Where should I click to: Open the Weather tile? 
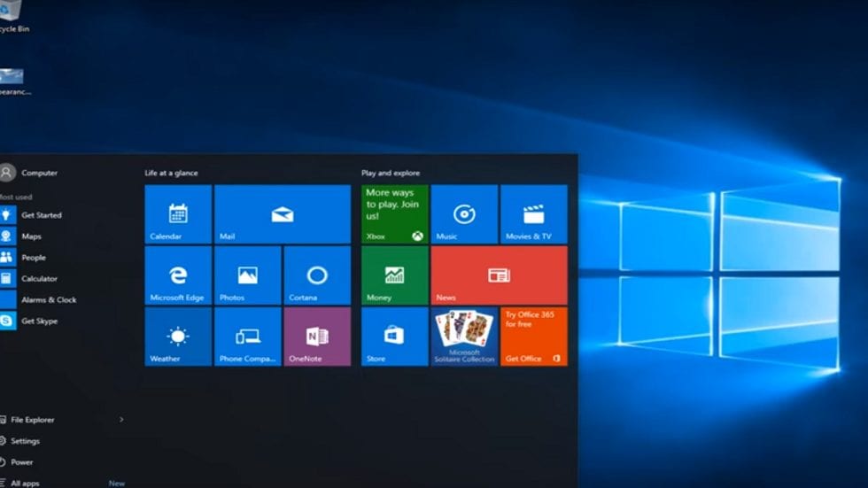pos(178,337)
